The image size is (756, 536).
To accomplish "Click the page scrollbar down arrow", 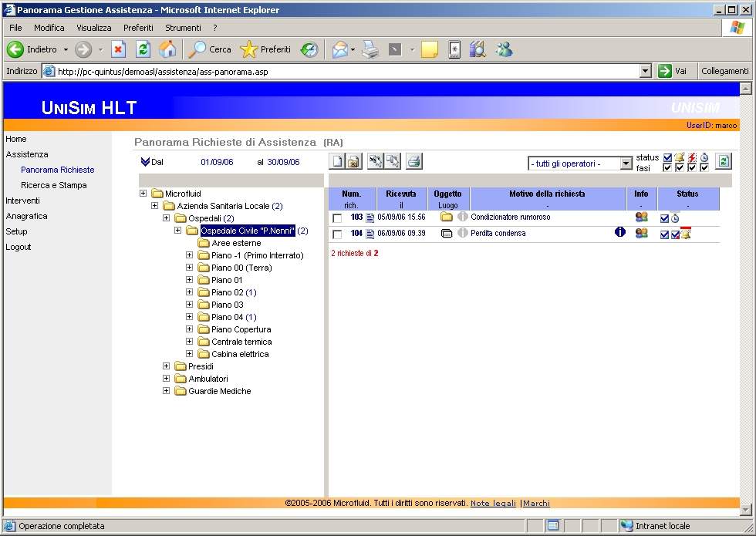I will click(746, 510).
